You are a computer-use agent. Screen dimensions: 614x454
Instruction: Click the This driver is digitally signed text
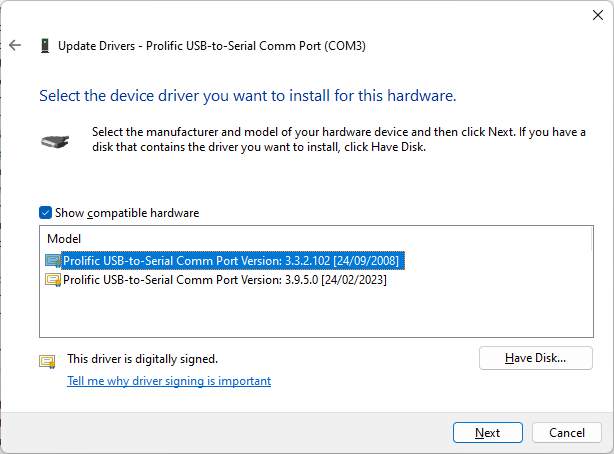tap(143, 359)
